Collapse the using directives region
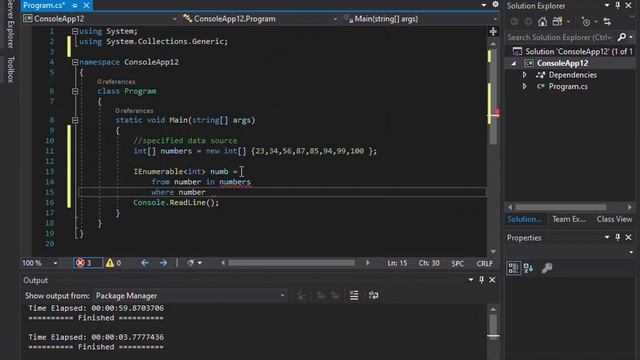640x360 pixels. point(75,31)
